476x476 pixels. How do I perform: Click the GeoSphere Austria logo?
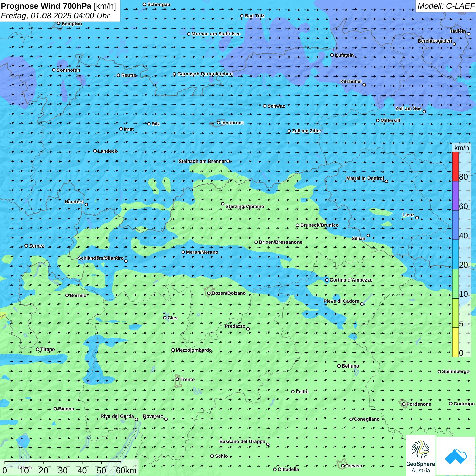point(421,456)
